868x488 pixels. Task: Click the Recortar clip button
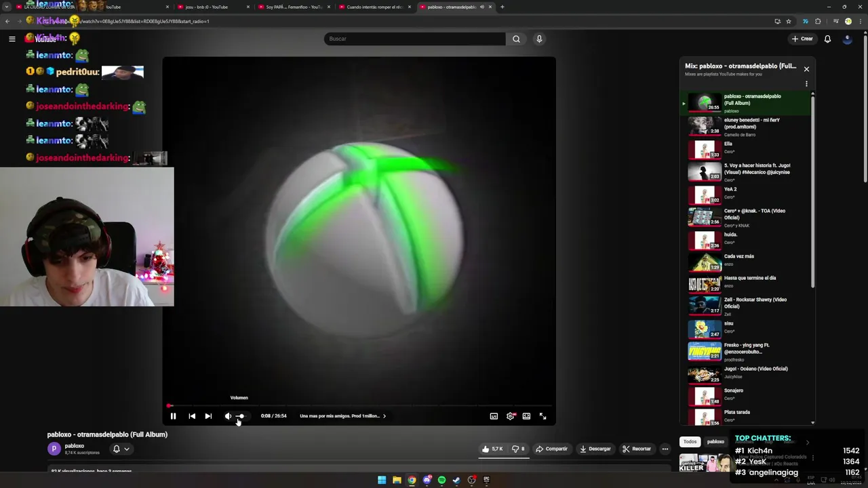(x=636, y=449)
